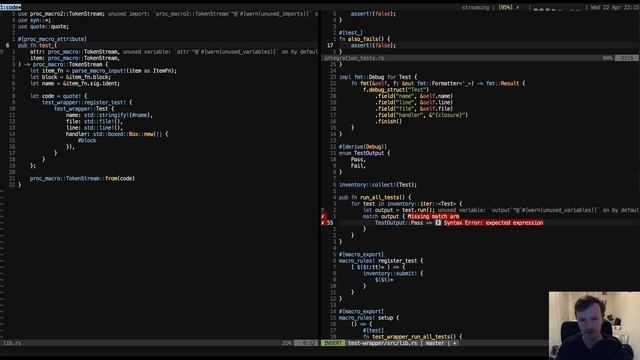Click 'handler: std::boxed::Box::new' line
The image size is (640, 360).
point(117,134)
